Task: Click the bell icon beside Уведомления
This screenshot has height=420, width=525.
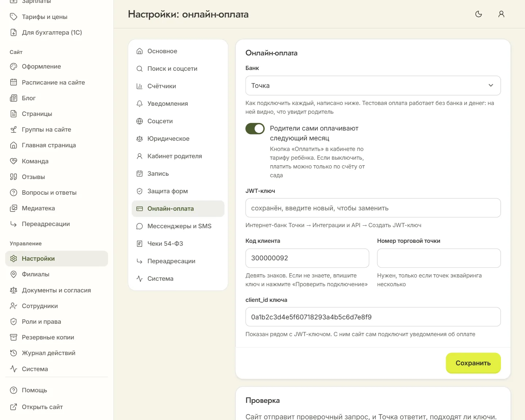Action: [x=139, y=104]
